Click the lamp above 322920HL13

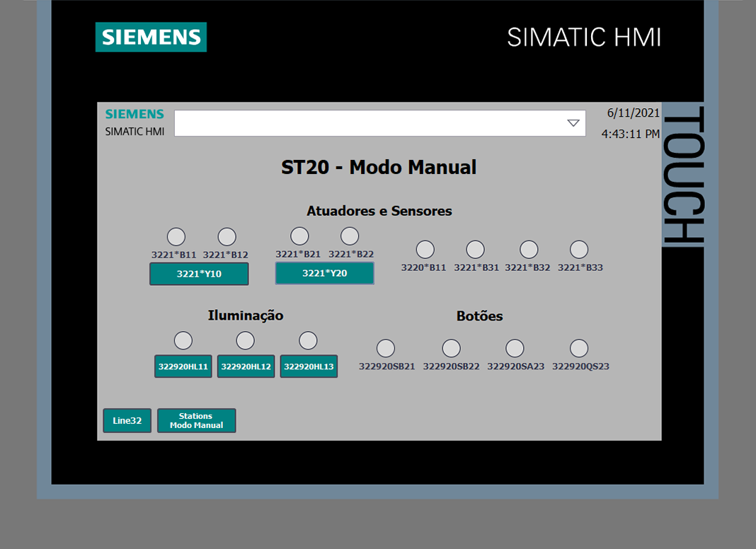pyautogui.click(x=308, y=340)
